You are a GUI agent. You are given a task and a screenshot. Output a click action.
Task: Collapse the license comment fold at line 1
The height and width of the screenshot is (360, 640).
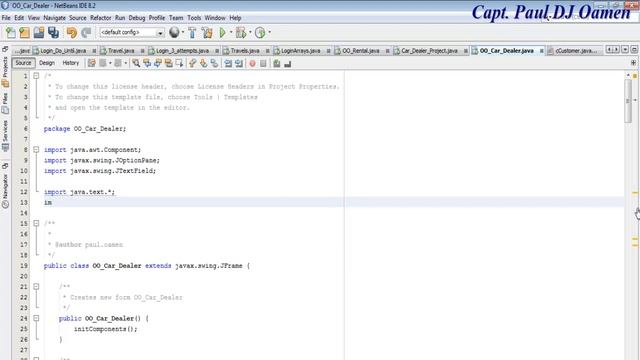pyautogui.click(x=36, y=76)
